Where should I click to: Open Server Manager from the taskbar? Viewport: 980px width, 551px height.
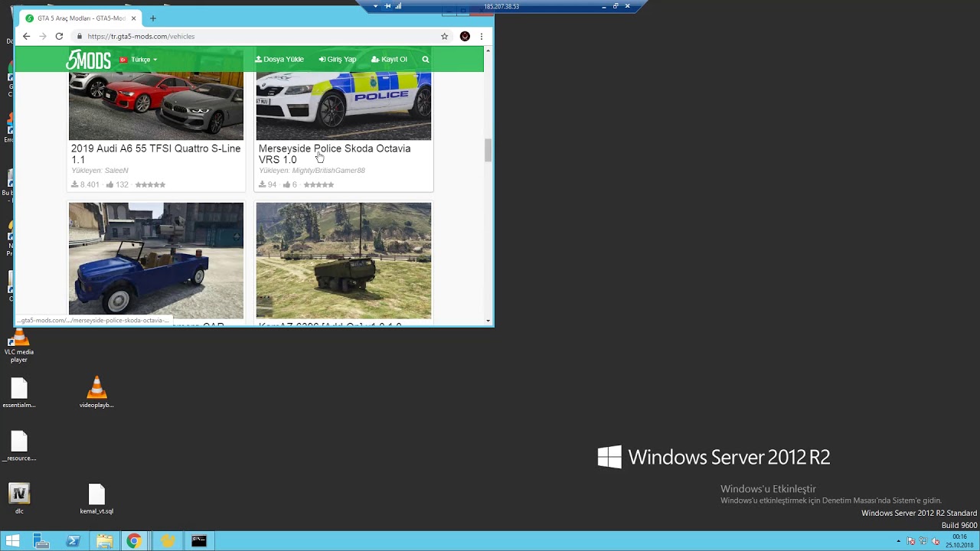tap(41, 541)
